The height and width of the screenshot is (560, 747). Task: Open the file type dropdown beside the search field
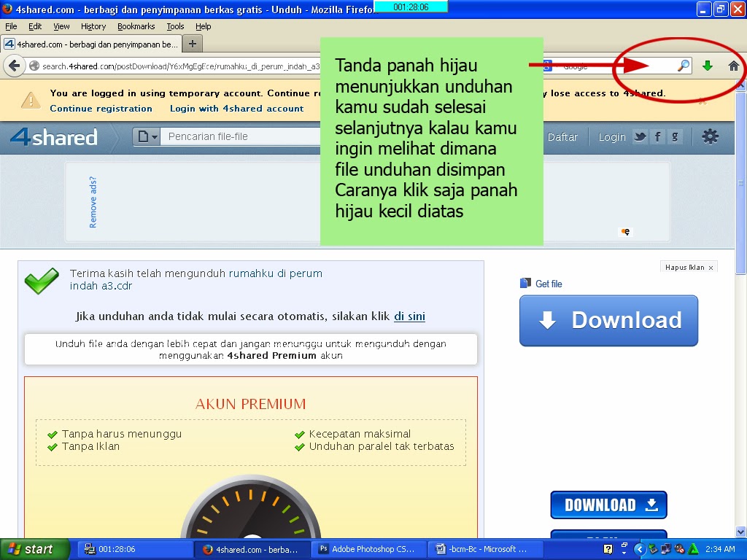[147, 136]
